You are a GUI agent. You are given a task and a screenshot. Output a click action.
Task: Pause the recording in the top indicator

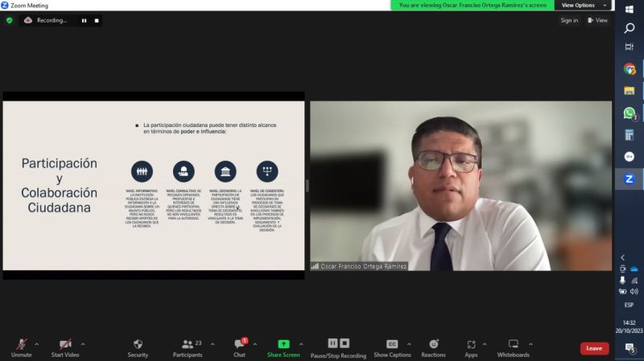pos(84,20)
